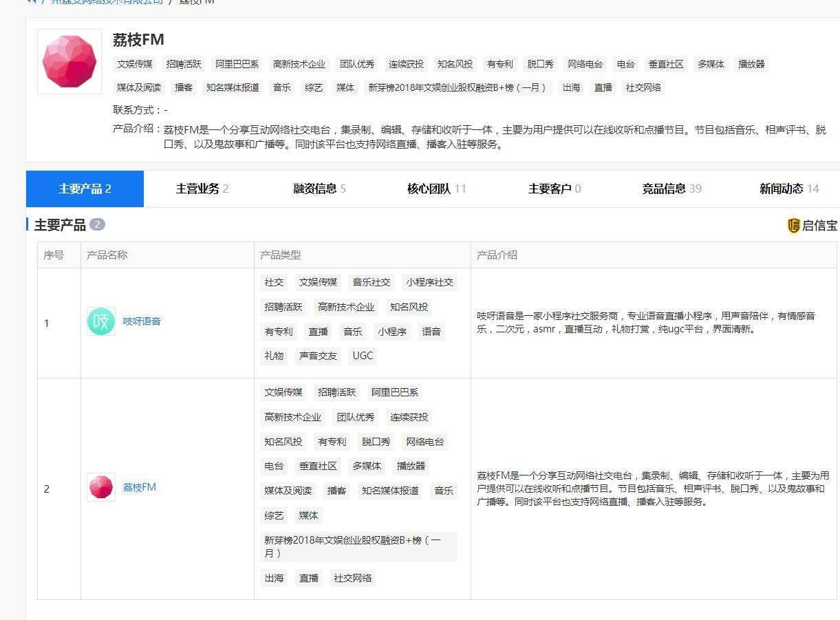Switch to the 融资信息 tab
This screenshot has width=840, height=620.
pyautogui.click(x=317, y=189)
